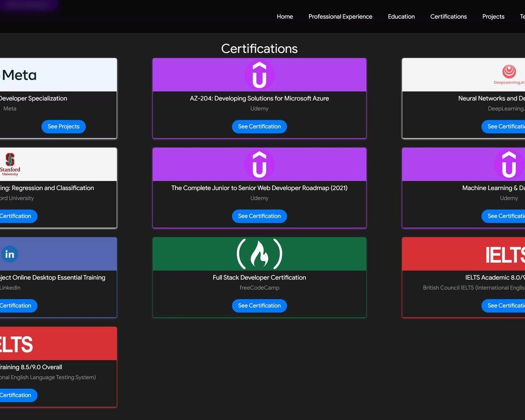The width and height of the screenshot is (525, 420).
Task: See Certification for IELTS Academic 8.0
Action: (503, 306)
